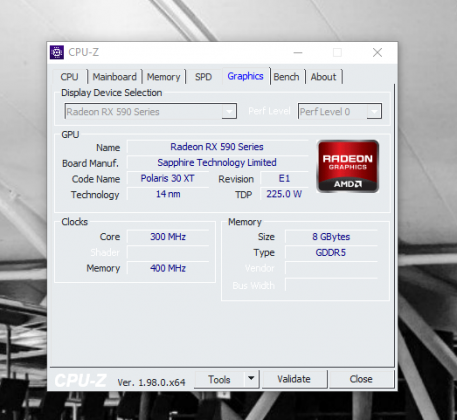The height and width of the screenshot is (420, 457).
Task: Click the Technology value '14 nm'
Action: tap(167, 194)
